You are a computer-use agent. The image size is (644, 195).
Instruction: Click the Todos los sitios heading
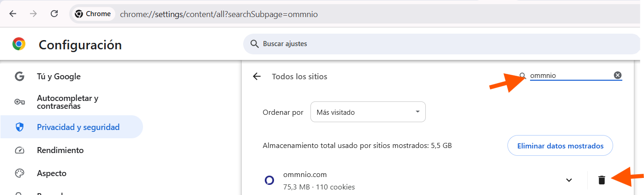[x=300, y=77]
